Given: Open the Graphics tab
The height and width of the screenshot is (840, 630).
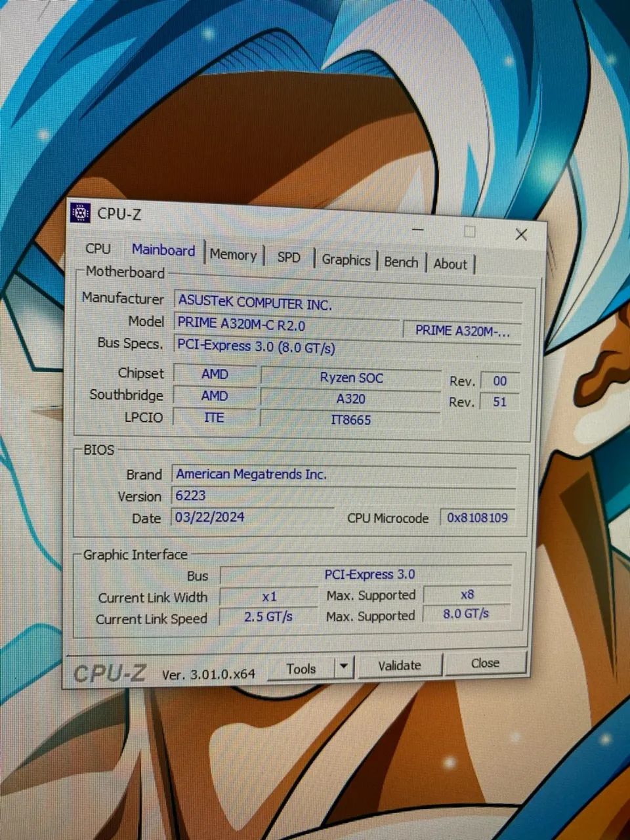Looking at the screenshot, I should click(346, 260).
